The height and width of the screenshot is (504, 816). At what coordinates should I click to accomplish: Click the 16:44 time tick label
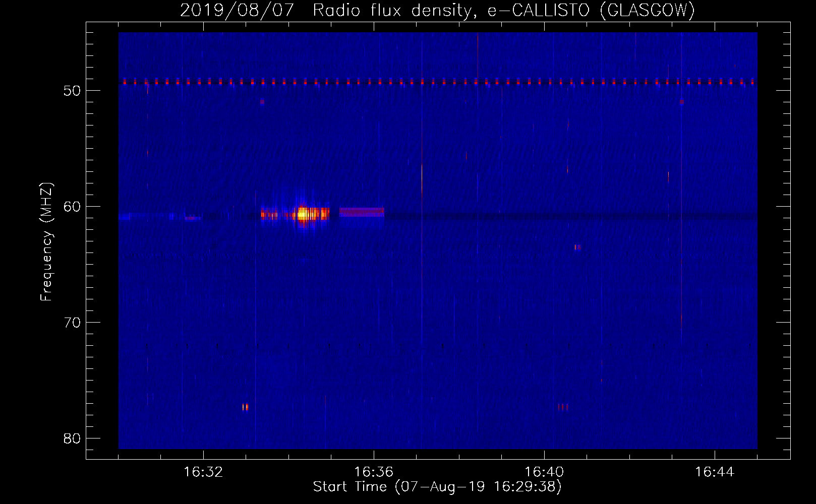tap(715, 472)
